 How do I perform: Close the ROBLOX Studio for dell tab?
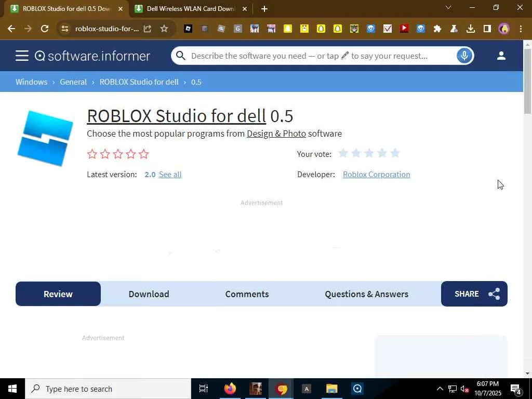[121, 9]
